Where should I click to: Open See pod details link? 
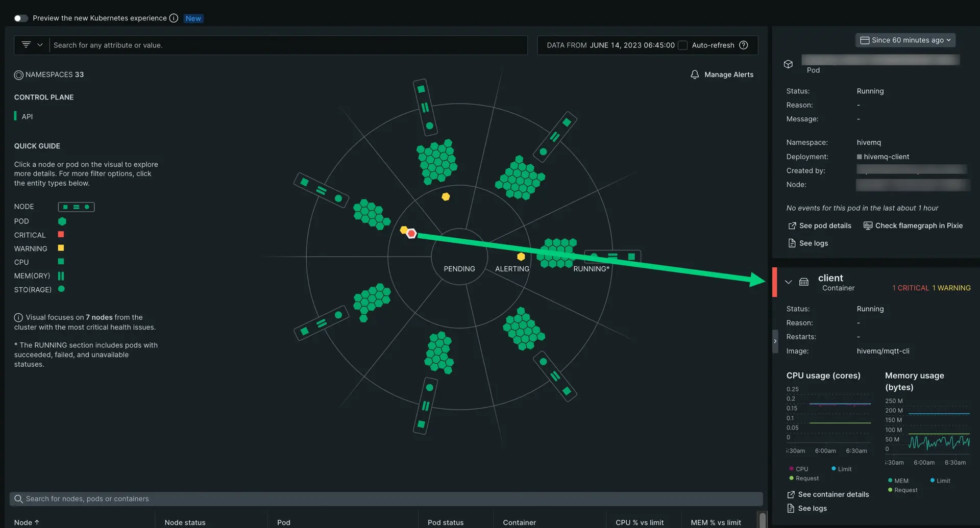click(820, 226)
